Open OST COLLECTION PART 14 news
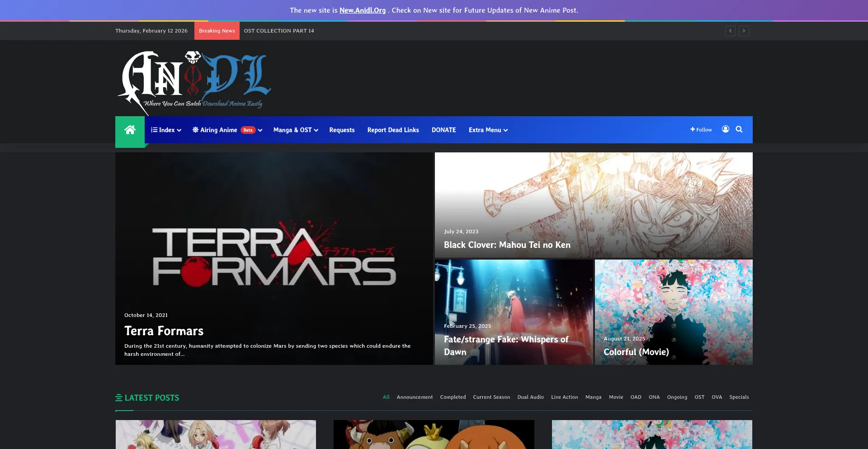Screen dimensions: 868x449 (279, 31)
